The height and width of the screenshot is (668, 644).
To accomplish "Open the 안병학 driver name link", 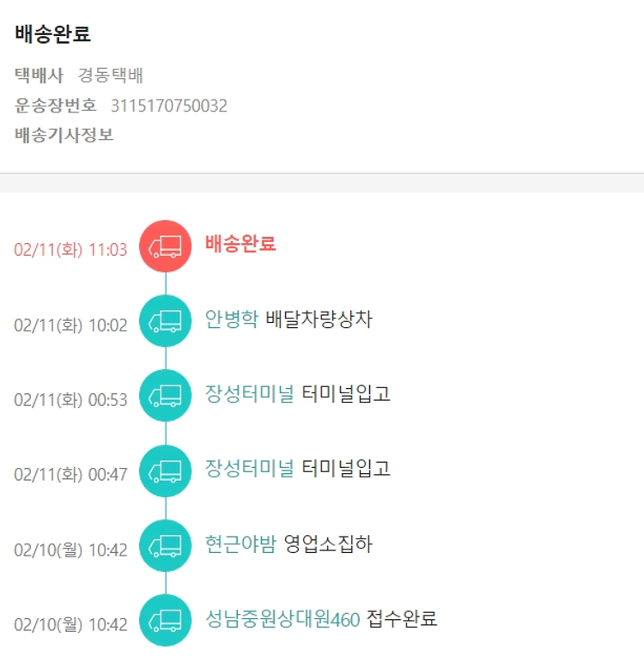I will point(231,319).
